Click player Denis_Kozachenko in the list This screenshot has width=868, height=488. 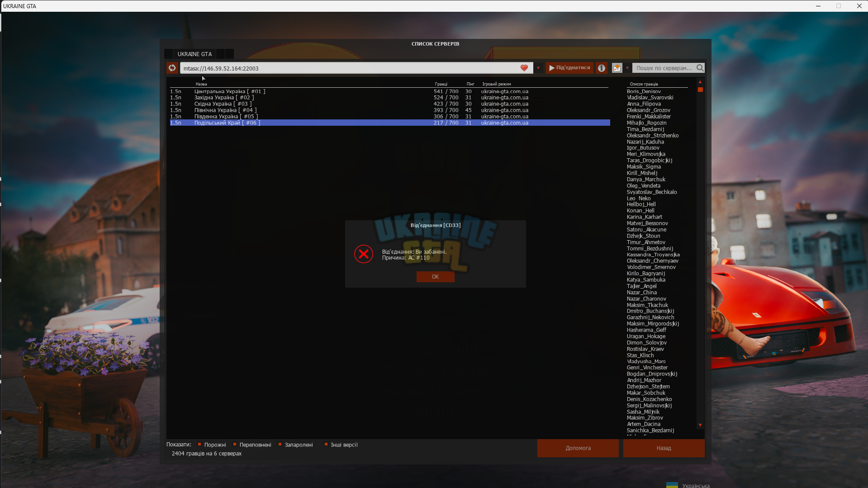click(649, 399)
